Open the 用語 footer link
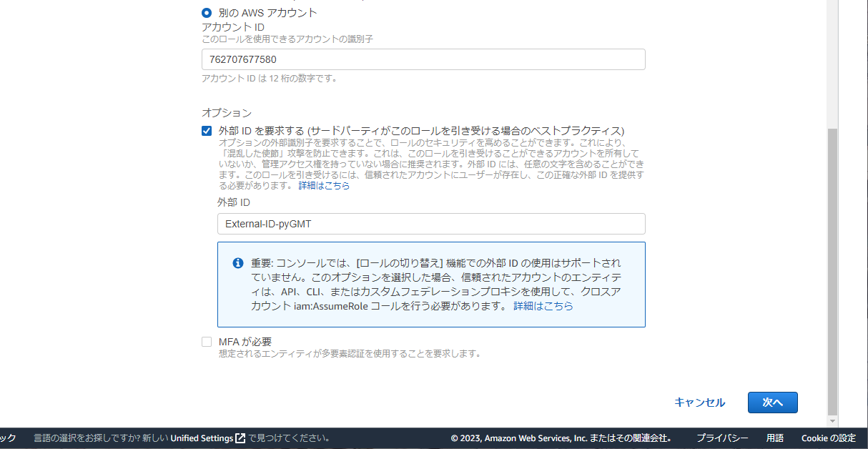This screenshot has height=449, width=868. [x=775, y=438]
